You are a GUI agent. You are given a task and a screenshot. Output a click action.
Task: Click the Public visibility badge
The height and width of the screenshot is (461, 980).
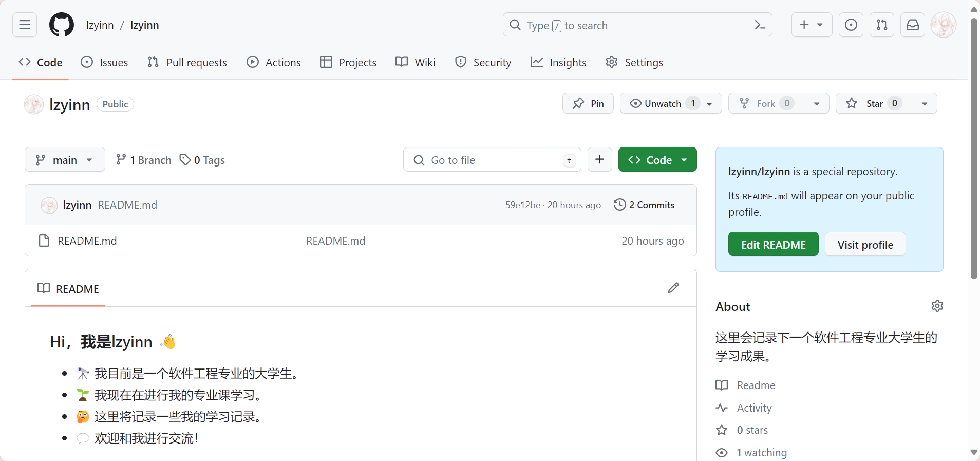click(x=115, y=104)
